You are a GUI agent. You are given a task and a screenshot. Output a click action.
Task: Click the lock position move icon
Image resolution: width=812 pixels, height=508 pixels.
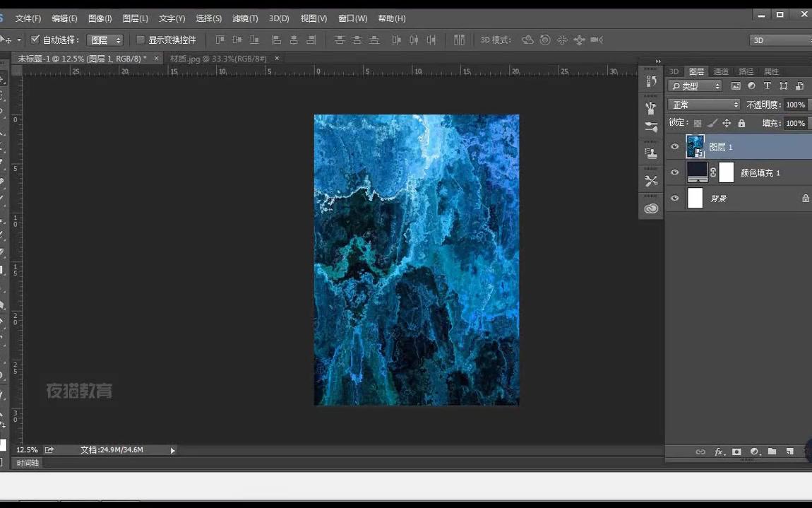[727, 123]
